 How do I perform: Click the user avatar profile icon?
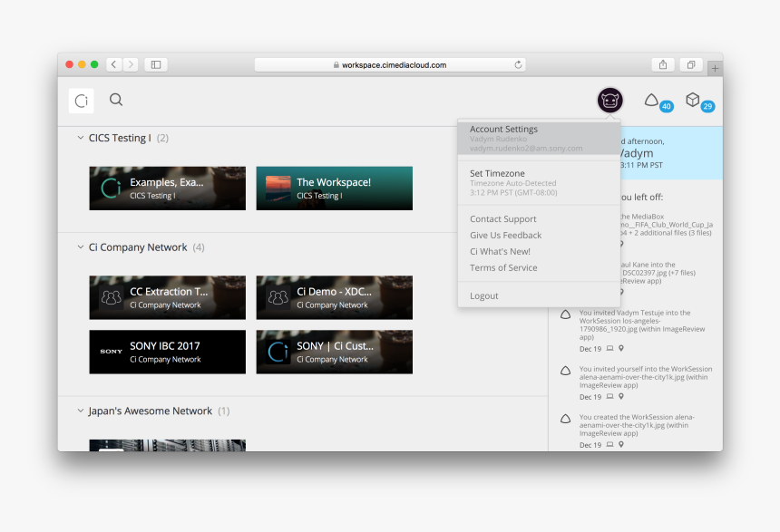pyautogui.click(x=609, y=101)
